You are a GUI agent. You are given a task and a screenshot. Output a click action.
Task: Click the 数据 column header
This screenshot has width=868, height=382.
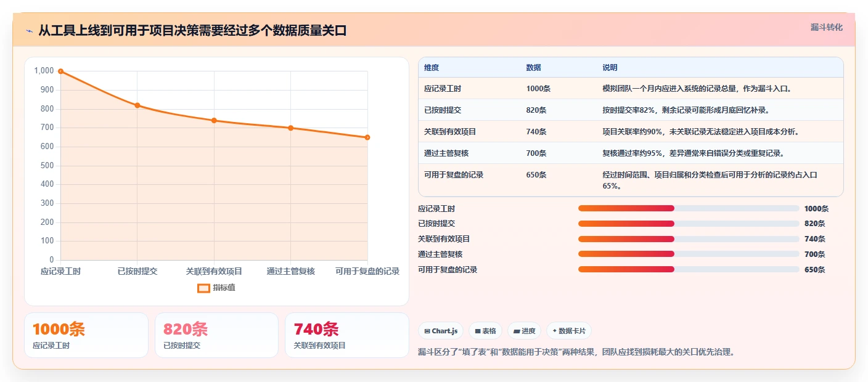[533, 68]
